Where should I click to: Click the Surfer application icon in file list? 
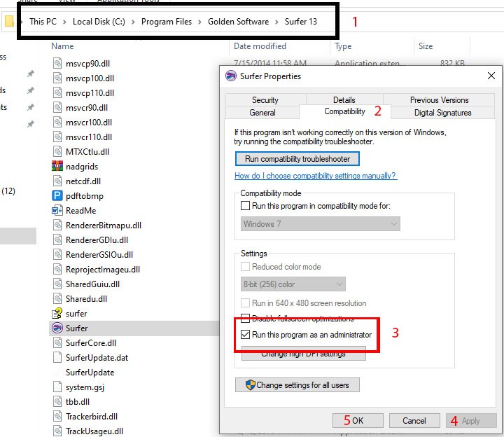(x=58, y=328)
